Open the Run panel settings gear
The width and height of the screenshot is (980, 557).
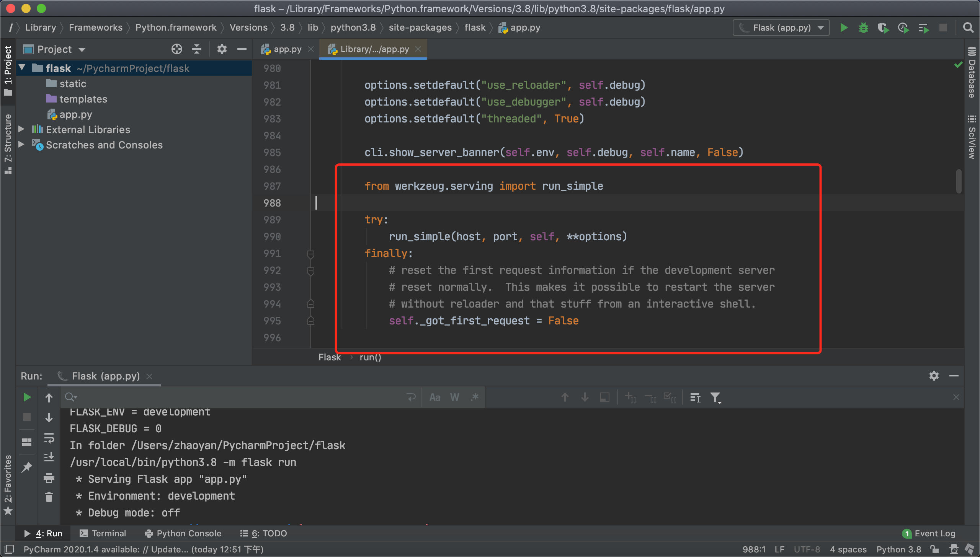pyautogui.click(x=934, y=376)
